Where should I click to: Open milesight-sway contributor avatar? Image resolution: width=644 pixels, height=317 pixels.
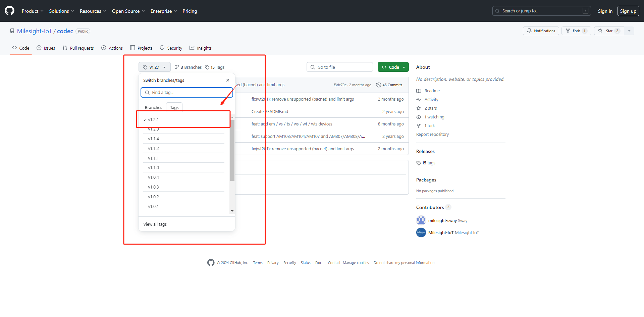(x=421, y=220)
